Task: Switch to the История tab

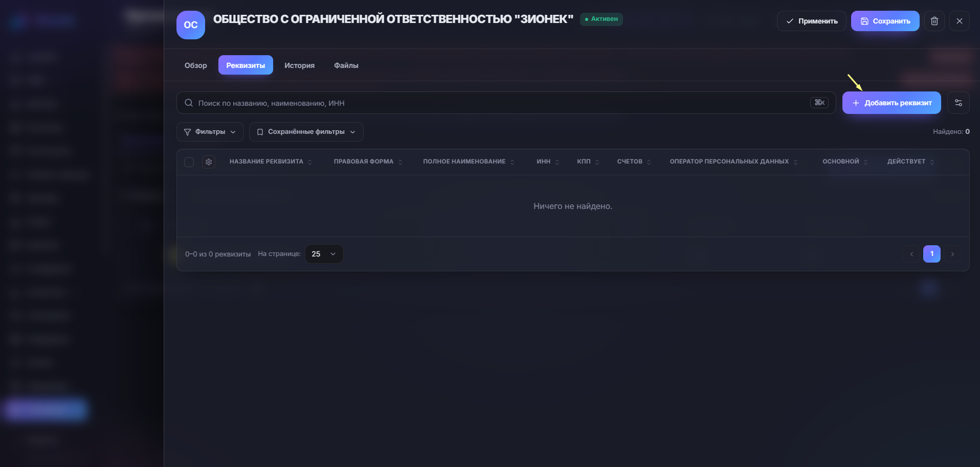Action: pyautogui.click(x=299, y=65)
